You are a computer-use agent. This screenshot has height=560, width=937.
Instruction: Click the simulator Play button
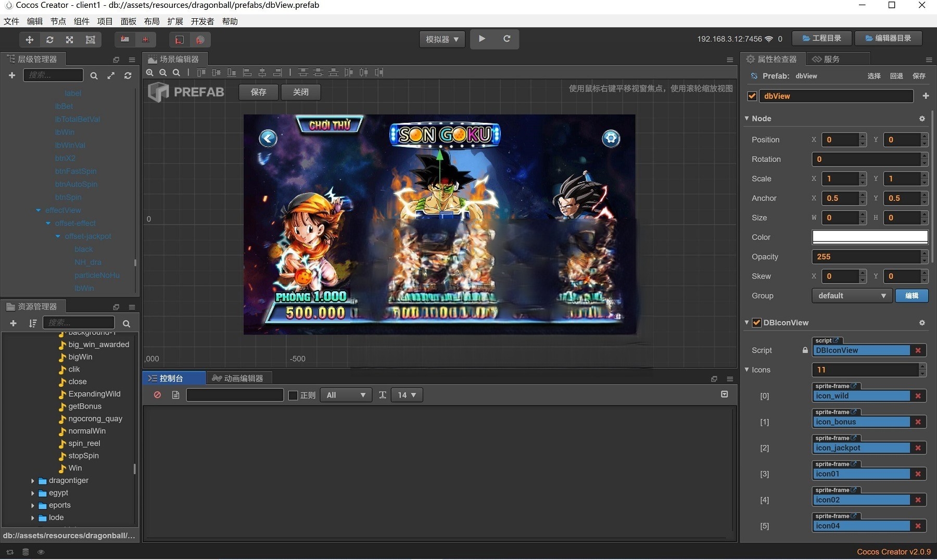click(482, 39)
